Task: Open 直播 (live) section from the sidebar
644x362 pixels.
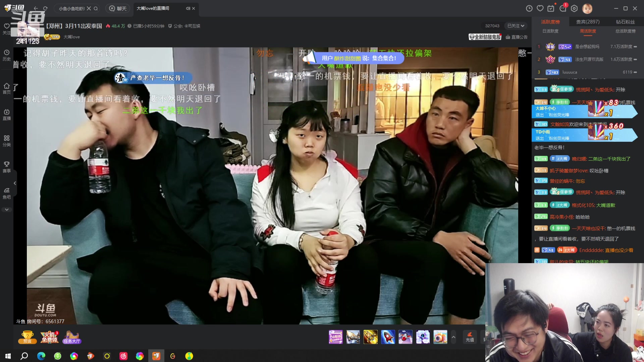Action: pyautogui.click(x=6, y=114)
